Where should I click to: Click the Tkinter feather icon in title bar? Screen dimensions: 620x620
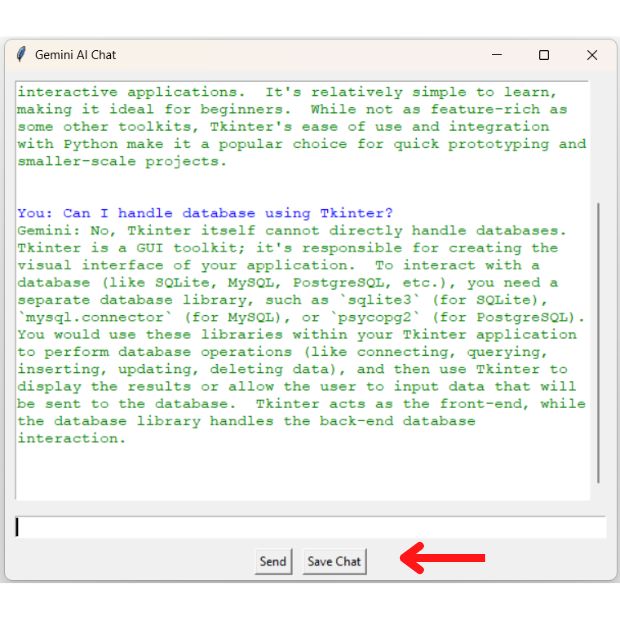tap(21, 54)
